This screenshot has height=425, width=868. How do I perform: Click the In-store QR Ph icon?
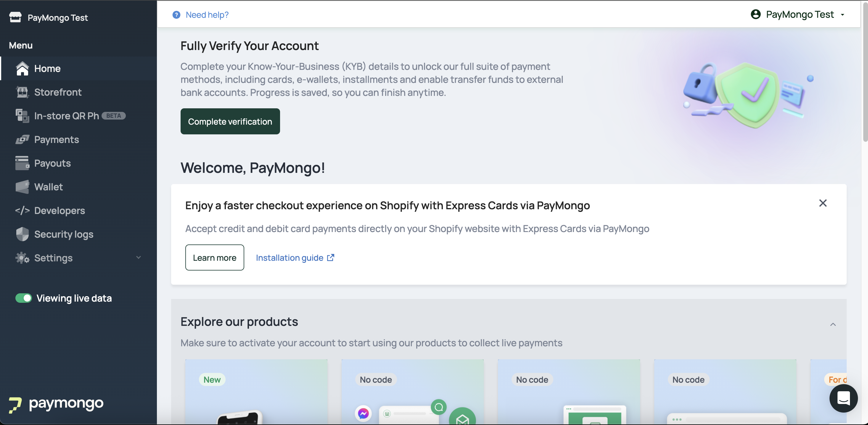tap(22, 116)
